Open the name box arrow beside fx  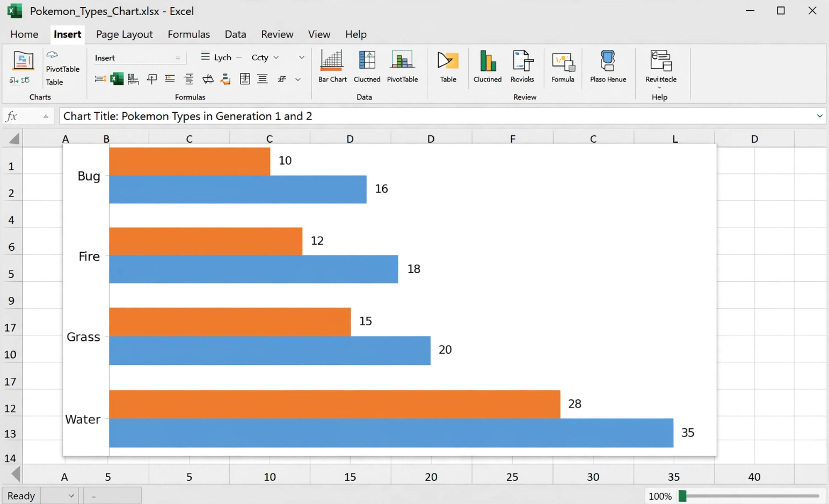click(46, 116)
